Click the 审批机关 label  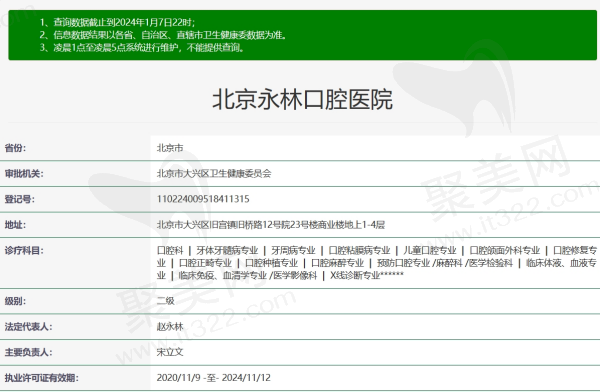pyautogui.click(x=24, y=174)
